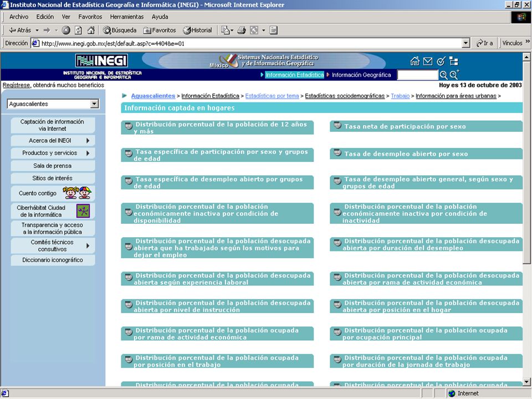
Task: Open the Búsqueda search toolbar button
Action: pyautogui.click(x=120, y=30)
